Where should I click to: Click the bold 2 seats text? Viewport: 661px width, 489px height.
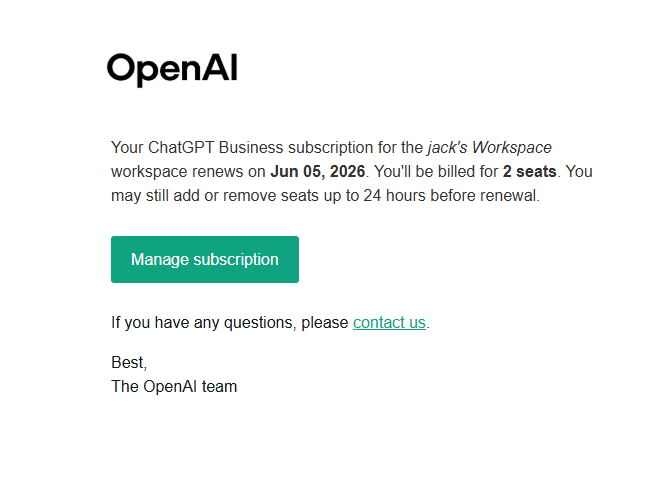click(529, 172)
